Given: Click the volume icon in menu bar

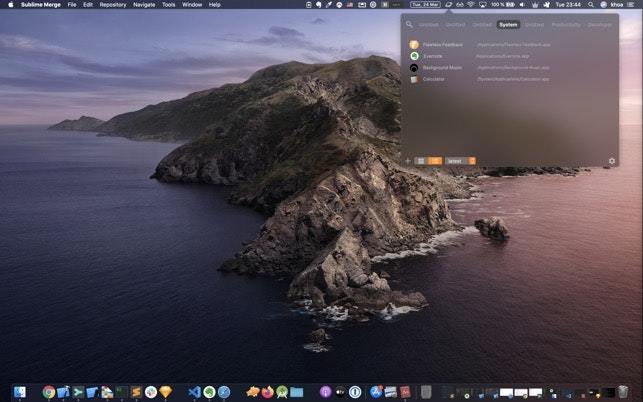Looking at the screenshot, I should [x=522, y=5].
